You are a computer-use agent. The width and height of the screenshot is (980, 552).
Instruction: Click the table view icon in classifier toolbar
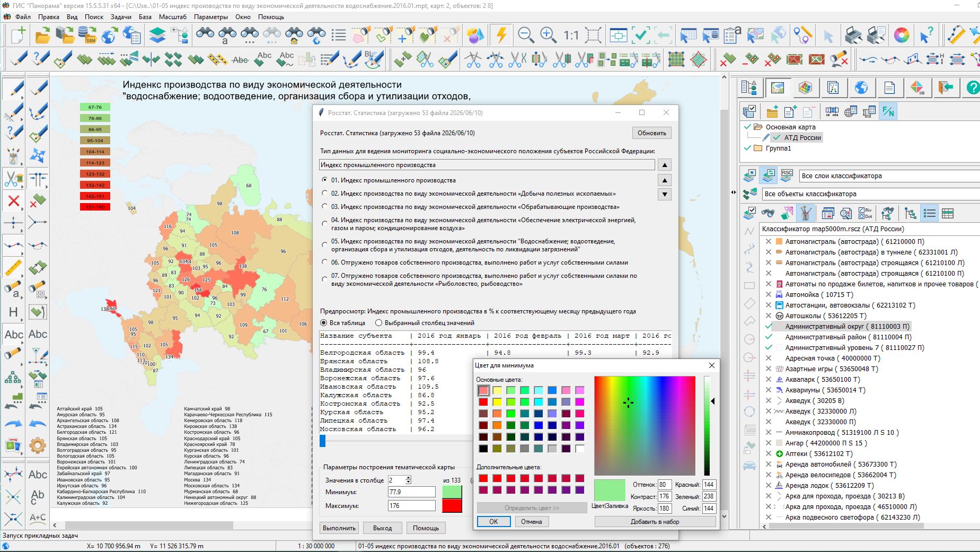948,213
